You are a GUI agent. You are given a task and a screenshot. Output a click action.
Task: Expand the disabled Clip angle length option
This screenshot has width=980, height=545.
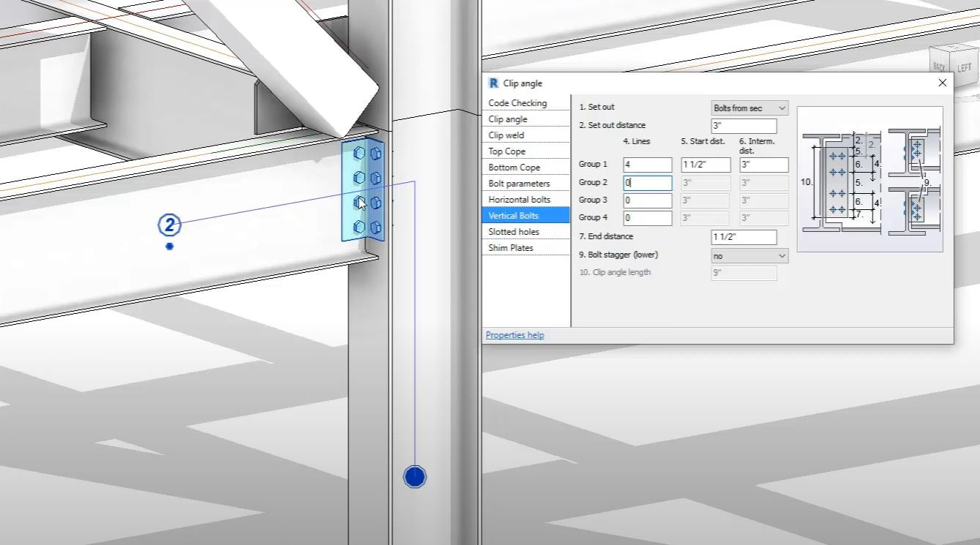[x=744, y=272]
